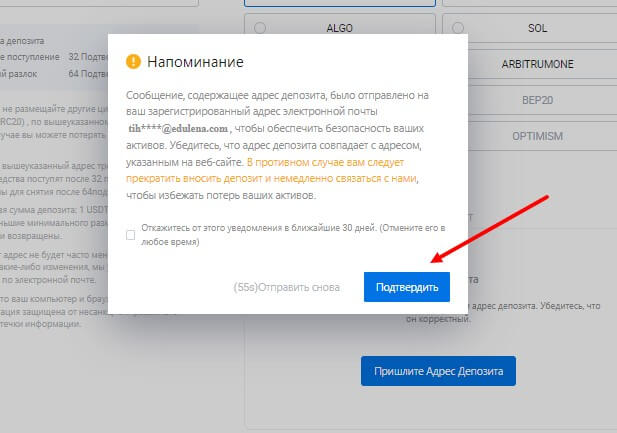Click the orange warning icon beside Напоминание
Image resolution: width=617 pixels, height=433 pixels.
tap(134, 62)
